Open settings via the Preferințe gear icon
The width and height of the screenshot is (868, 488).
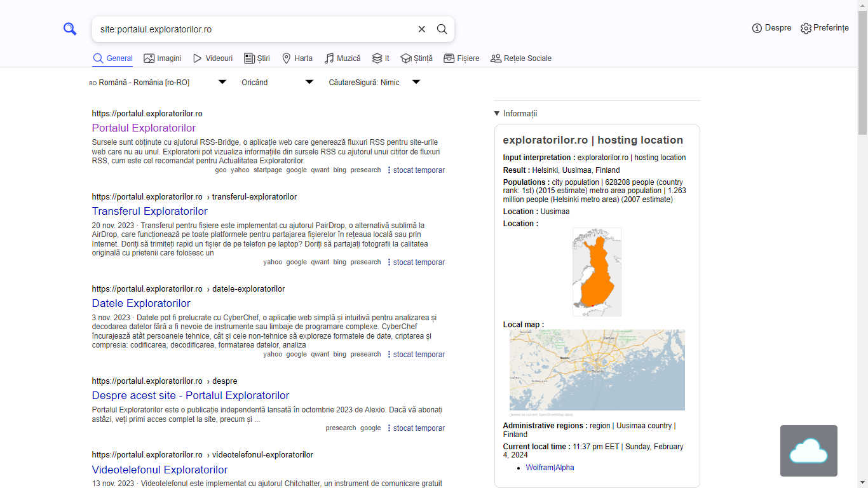click(805, 28)
